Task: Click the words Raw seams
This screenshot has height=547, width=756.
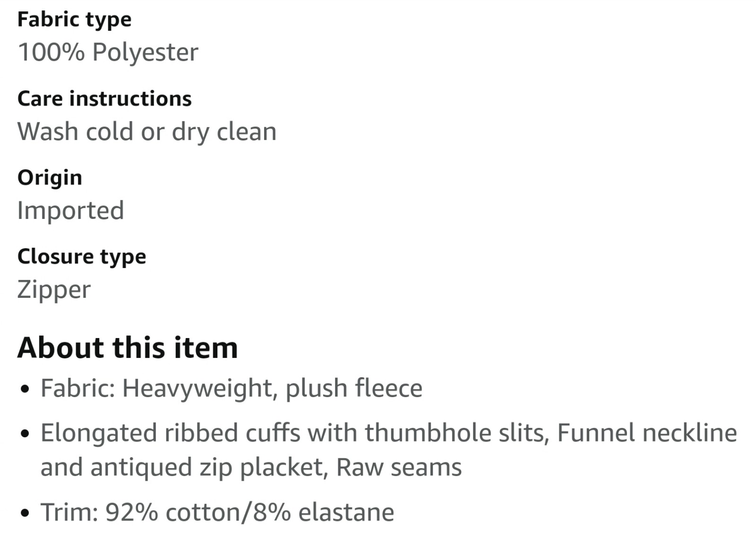Action: [399, 467]
